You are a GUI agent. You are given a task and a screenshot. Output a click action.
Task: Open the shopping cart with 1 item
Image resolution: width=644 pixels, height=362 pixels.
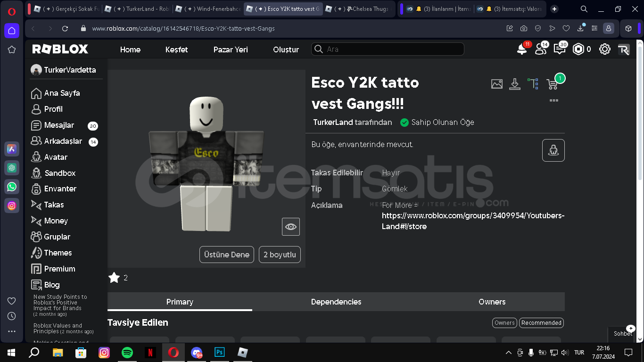(553, 84)
